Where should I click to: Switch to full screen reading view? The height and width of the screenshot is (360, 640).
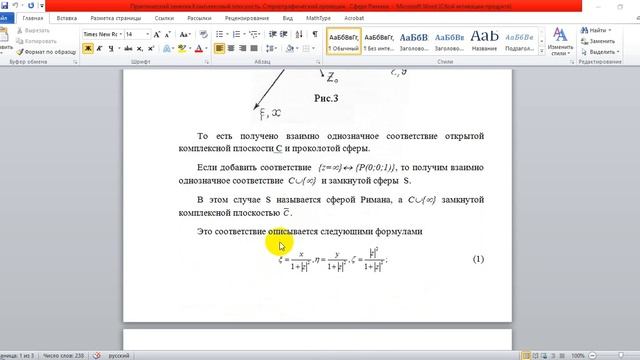click(536, 356)
